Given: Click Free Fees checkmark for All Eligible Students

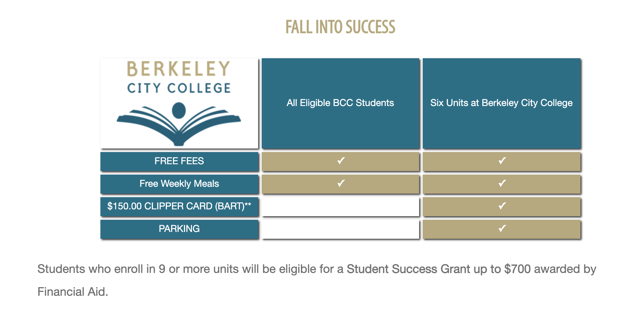Looking at the screenshot, I should [341, 161].
